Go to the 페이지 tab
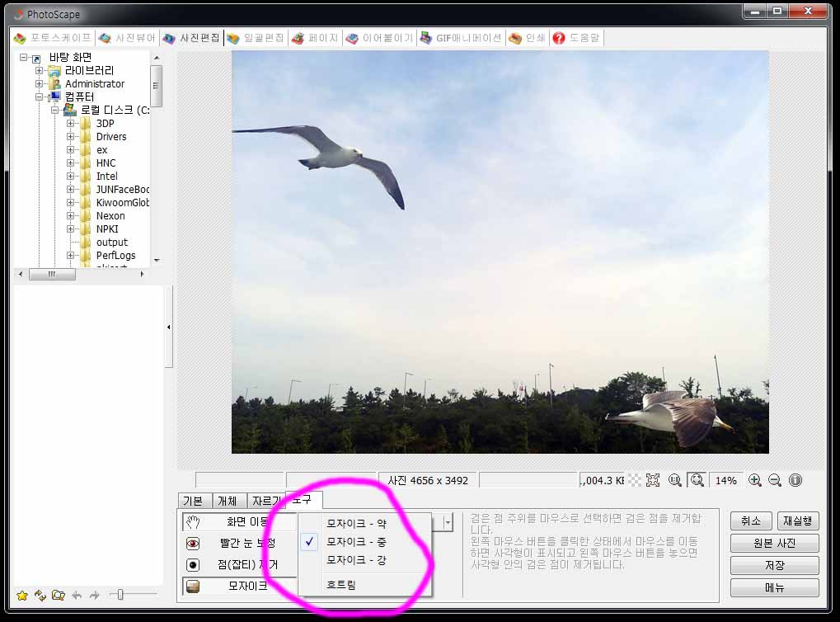This screenshot has height=622, width=840. coord(315,38)
